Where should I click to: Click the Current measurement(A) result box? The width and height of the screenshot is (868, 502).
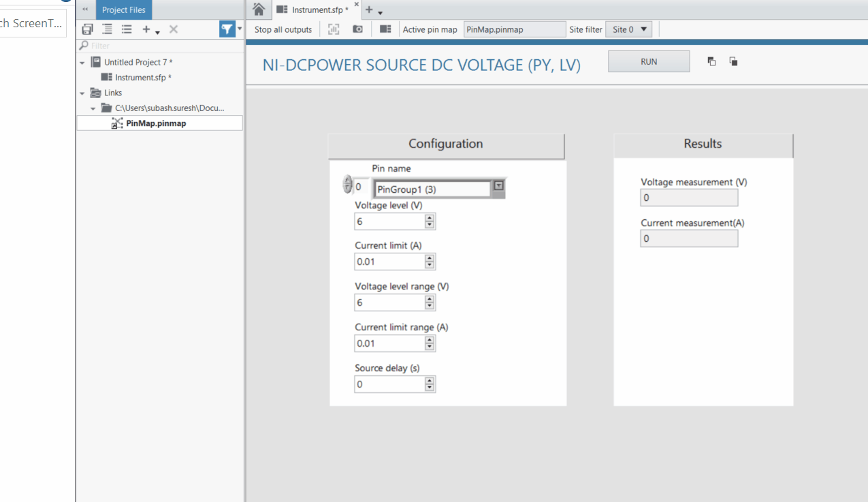(689, 238)
